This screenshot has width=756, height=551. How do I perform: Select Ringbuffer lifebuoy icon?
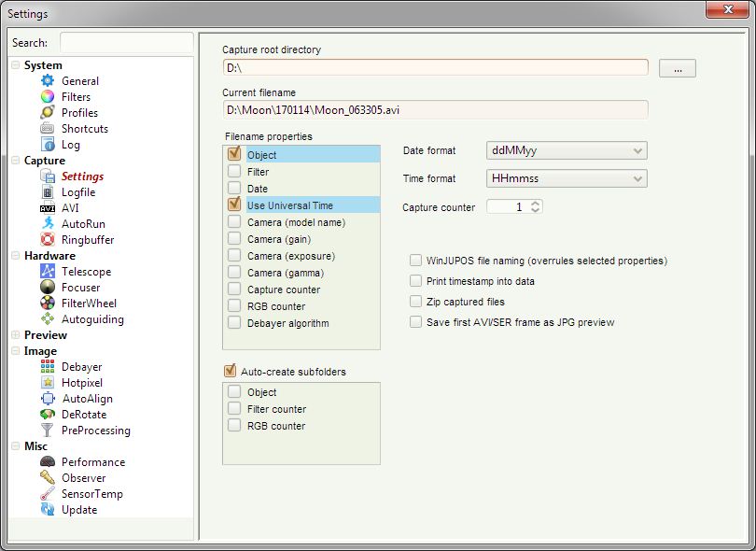(x=48, y=240)
